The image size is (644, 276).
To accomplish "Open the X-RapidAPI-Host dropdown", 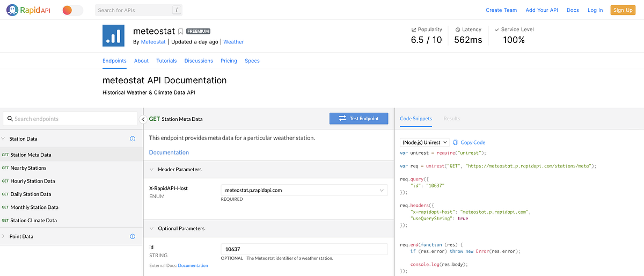I will tap(304, 190).
